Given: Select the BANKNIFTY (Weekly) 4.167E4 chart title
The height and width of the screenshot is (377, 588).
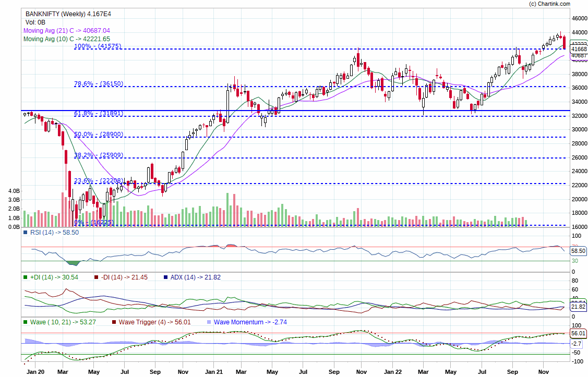Looking at the screenshot, I should 68,14.
